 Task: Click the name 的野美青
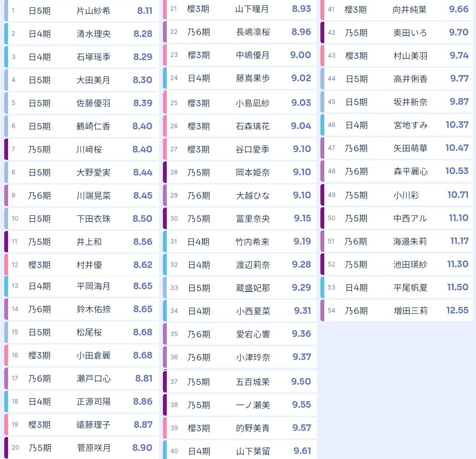pyautogui.click(x=252, y=428)
